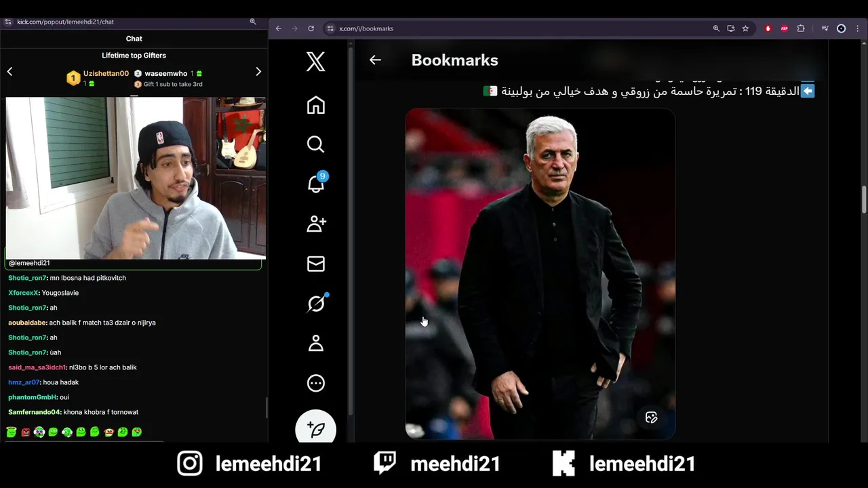Click "nl3bo b 5 lor ach balik" message

[x=103, y=367]
